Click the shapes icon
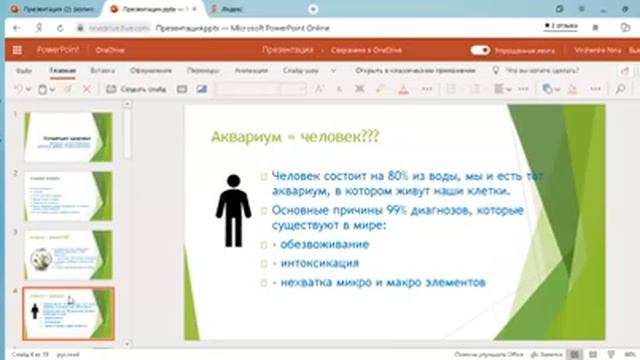640x360 pixels. click(547, 89)
